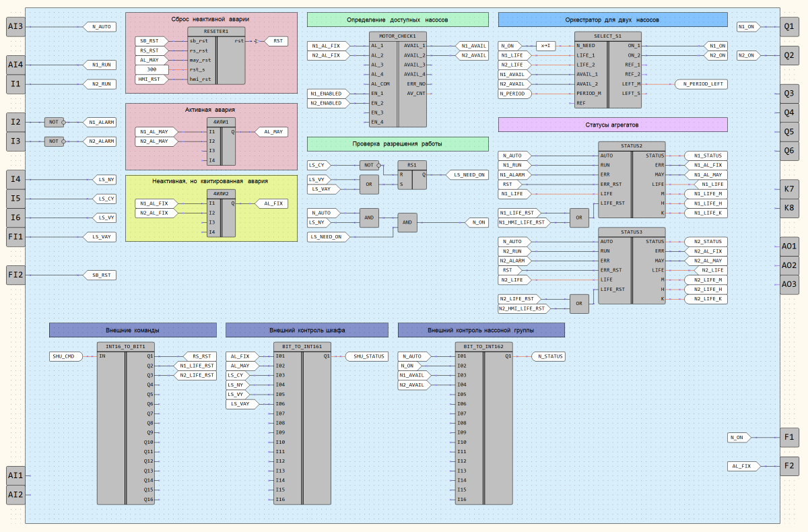Click the F2 output terminal
The height and width of the screenshot is (532, 808).
tap(788, 466)
